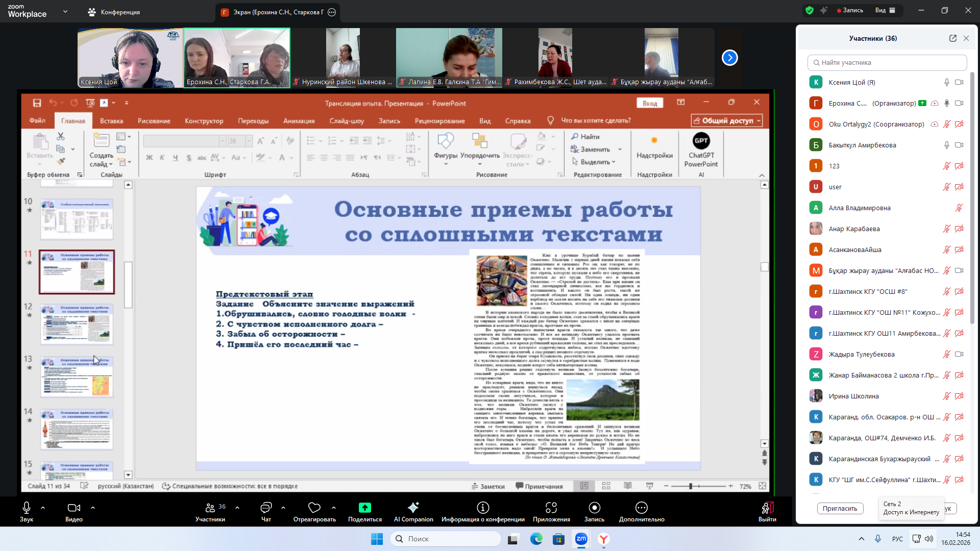This screenshot has height=551, width=980.
Task: Expand audio options arrow beside Звук
Action: pos(43,508)
